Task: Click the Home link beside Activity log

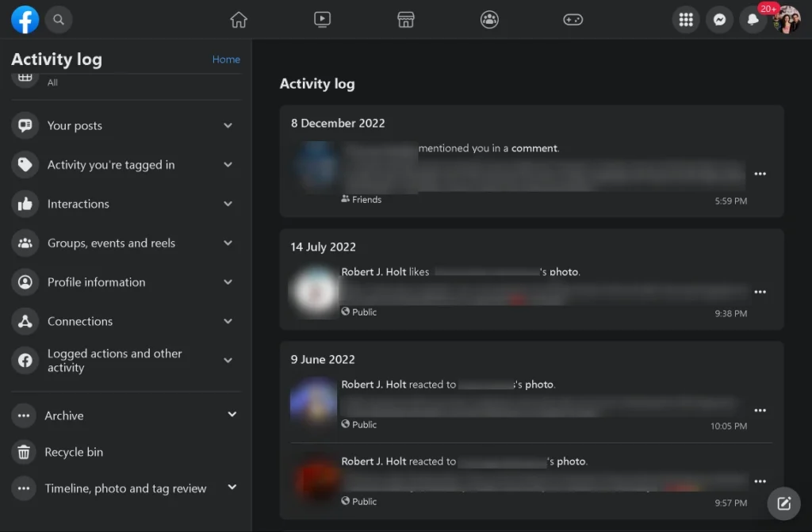Action: [226, 59]
